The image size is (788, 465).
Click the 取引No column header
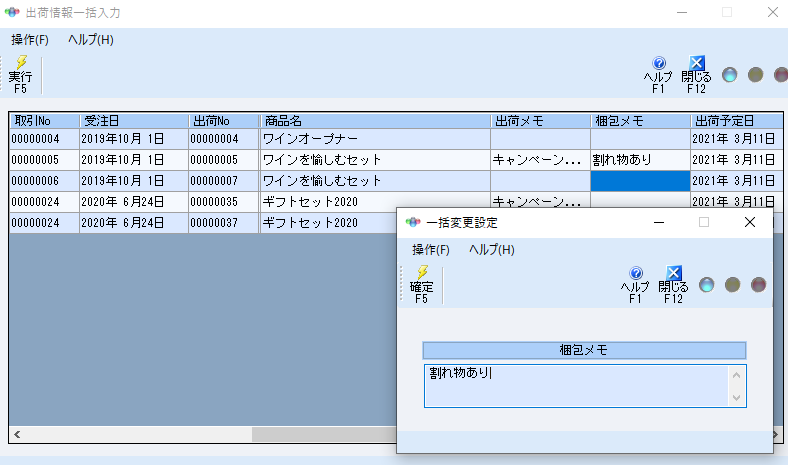click(44, 121)
